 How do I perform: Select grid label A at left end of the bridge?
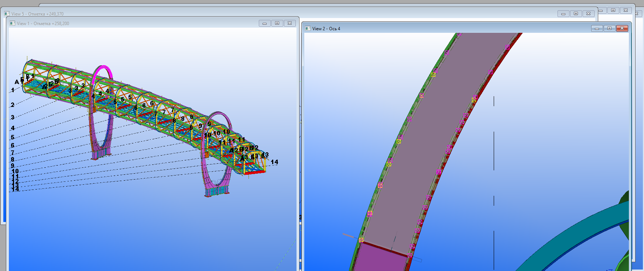click(x=17, y=82)
